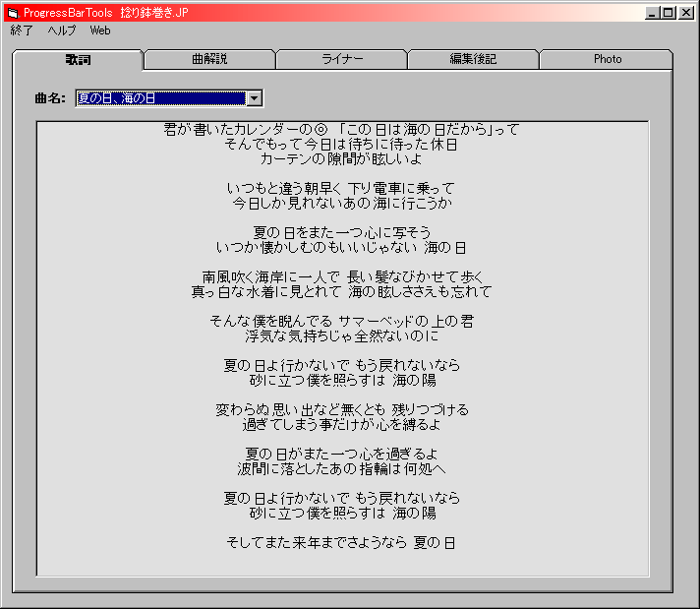The image size is (700, 609).
Task: Click the line 南風吹く海岸に一人で
Action: [271, 277]
